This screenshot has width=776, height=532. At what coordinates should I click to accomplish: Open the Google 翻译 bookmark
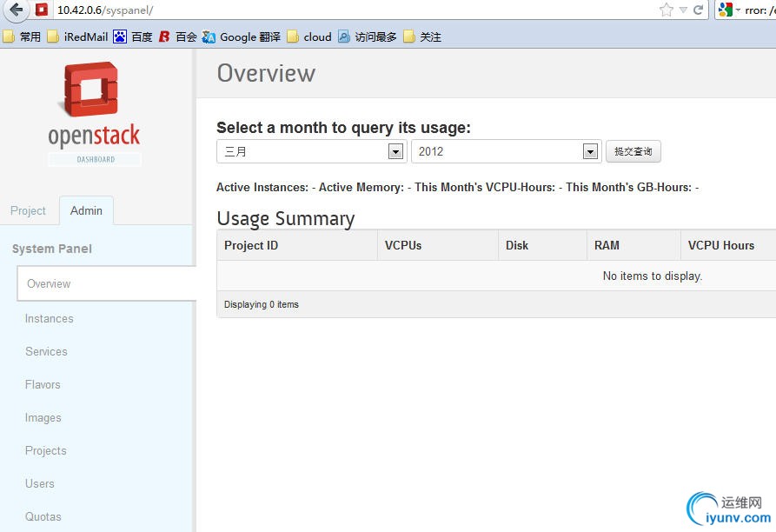pos(242,37)
